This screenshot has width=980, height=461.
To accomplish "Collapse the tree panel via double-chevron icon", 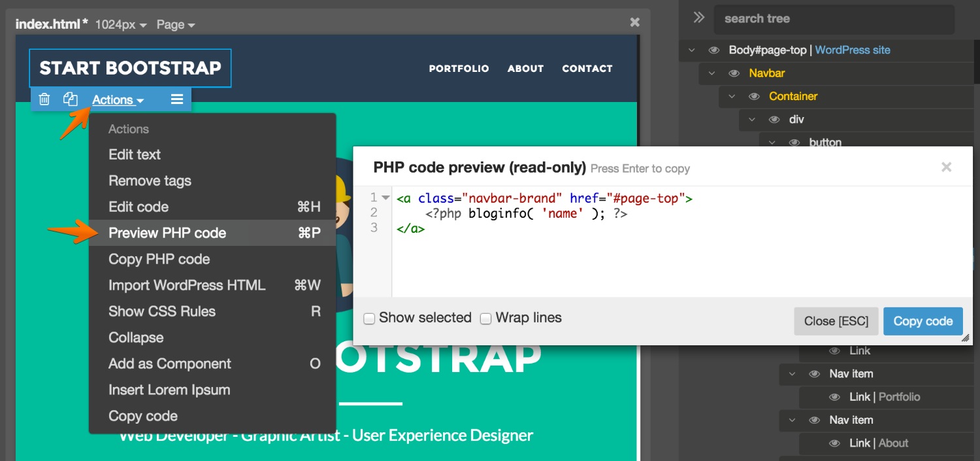I will tap(698, 18).
